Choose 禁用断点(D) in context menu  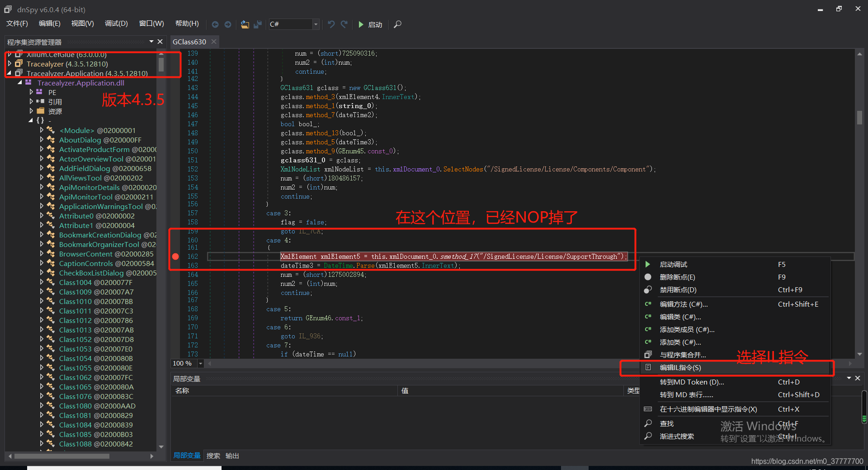735,290
